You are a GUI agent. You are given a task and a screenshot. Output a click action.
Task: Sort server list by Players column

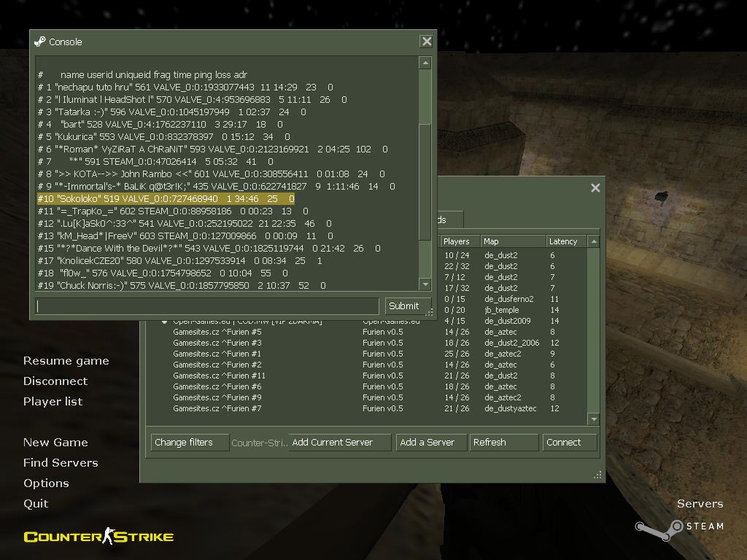coord(459,241)
